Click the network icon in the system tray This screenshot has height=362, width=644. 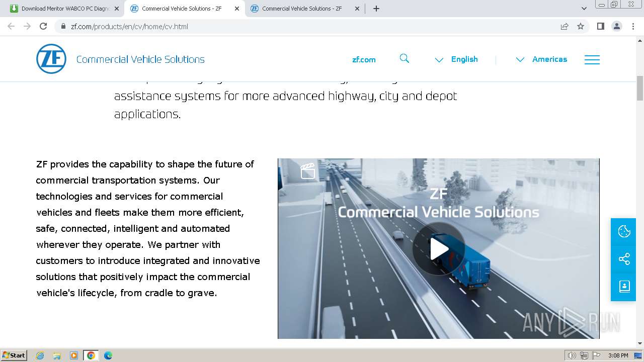(x=584, y=355)
